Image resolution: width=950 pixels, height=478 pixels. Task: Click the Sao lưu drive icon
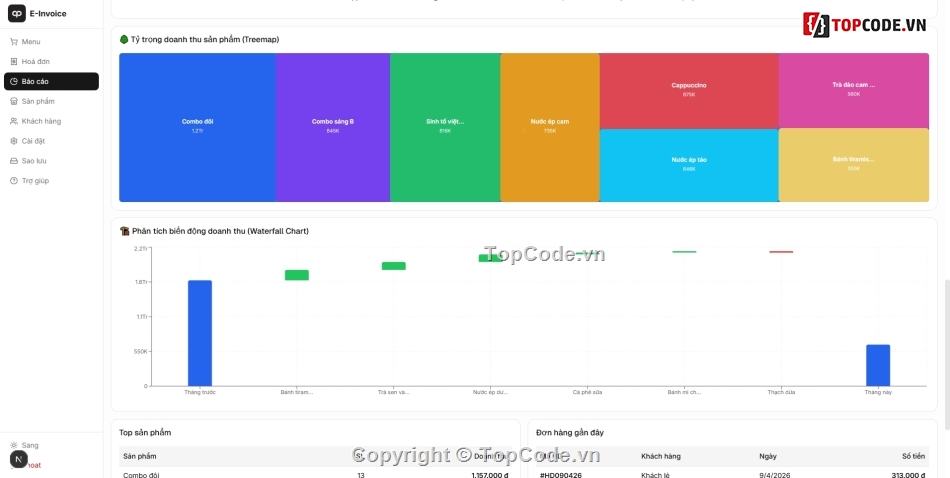pos(14,161)
